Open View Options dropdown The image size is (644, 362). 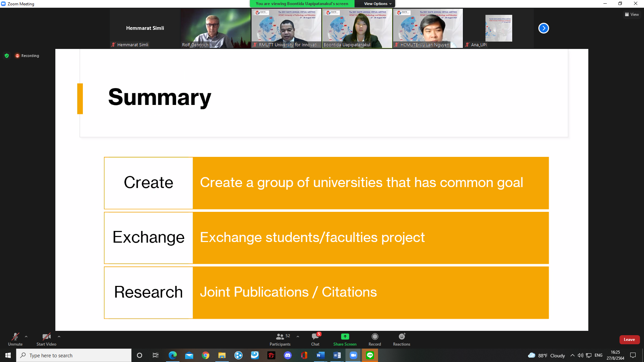click(378, 4)
